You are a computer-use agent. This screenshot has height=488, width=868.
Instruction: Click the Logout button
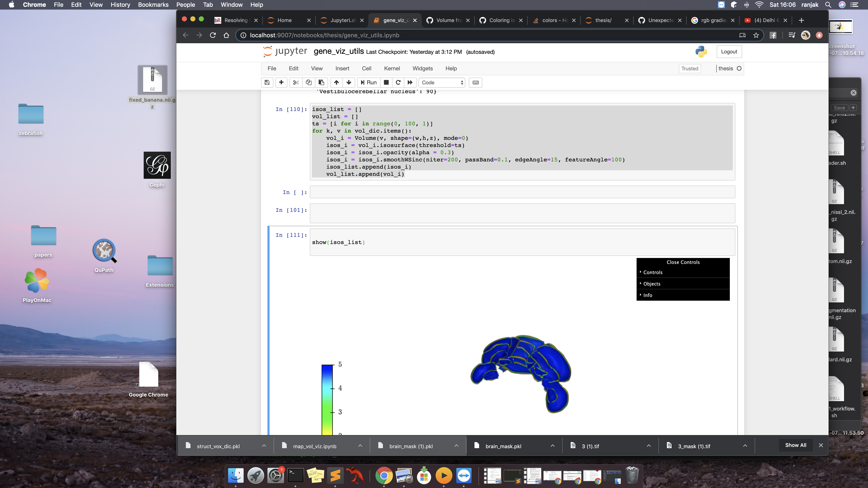[x=729, y=51]
